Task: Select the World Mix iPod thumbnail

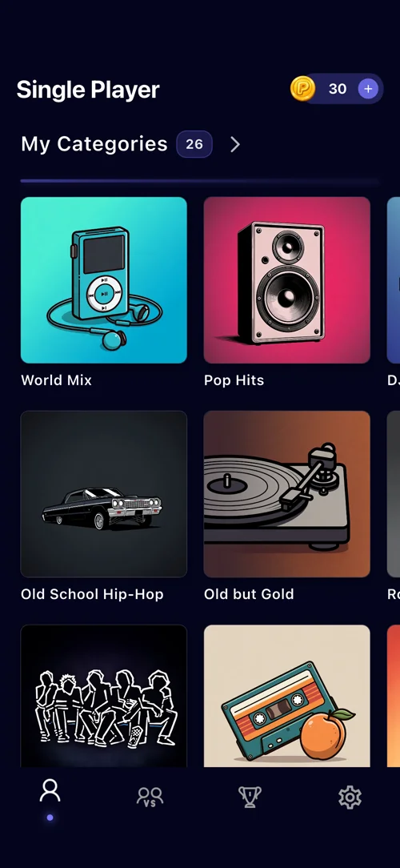Action: [x=104, y=280]
